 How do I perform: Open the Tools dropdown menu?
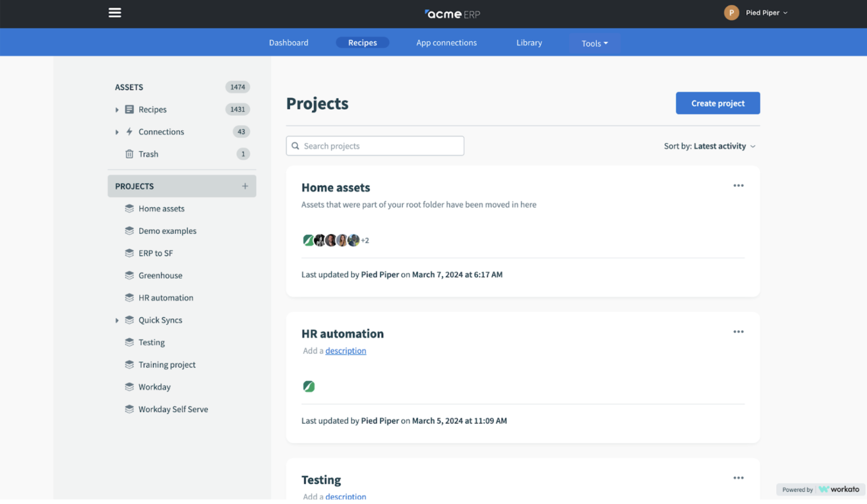pos(594,43)
